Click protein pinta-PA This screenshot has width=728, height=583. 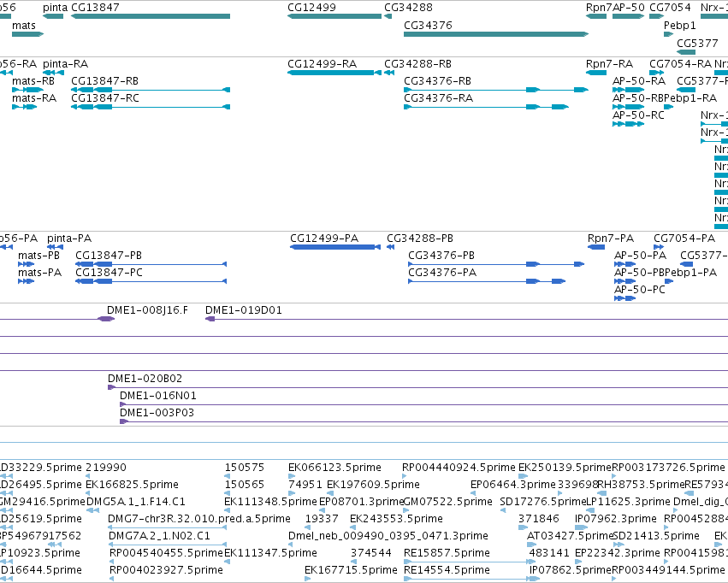click(x=56, y=247)
